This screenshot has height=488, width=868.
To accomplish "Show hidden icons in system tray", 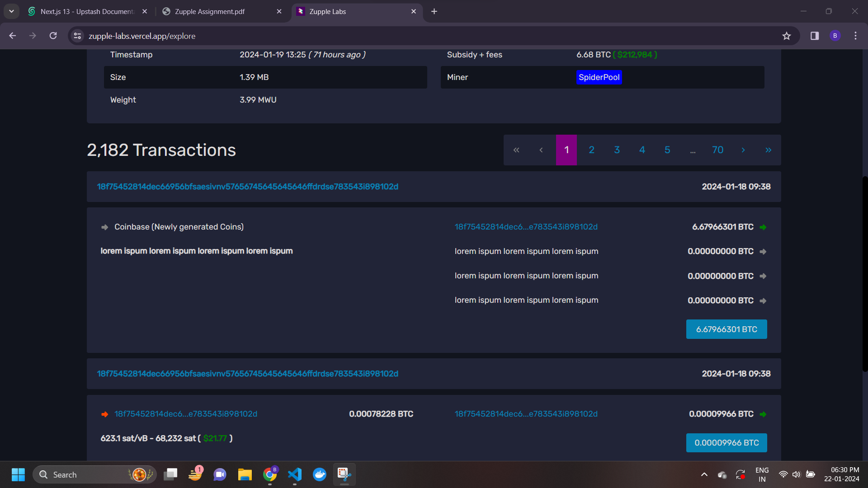I will [x=704, y=474].
